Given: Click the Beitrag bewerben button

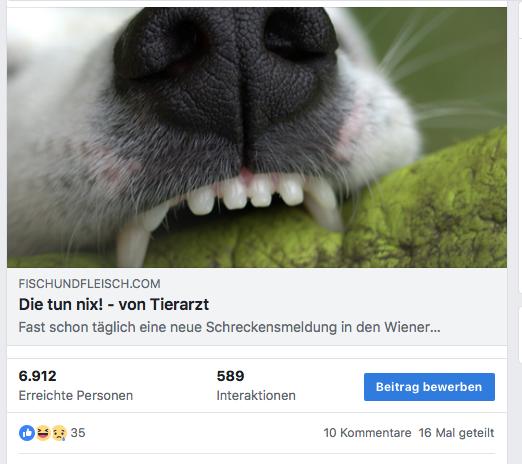Looking at the screenshot, I should (429, 387).
